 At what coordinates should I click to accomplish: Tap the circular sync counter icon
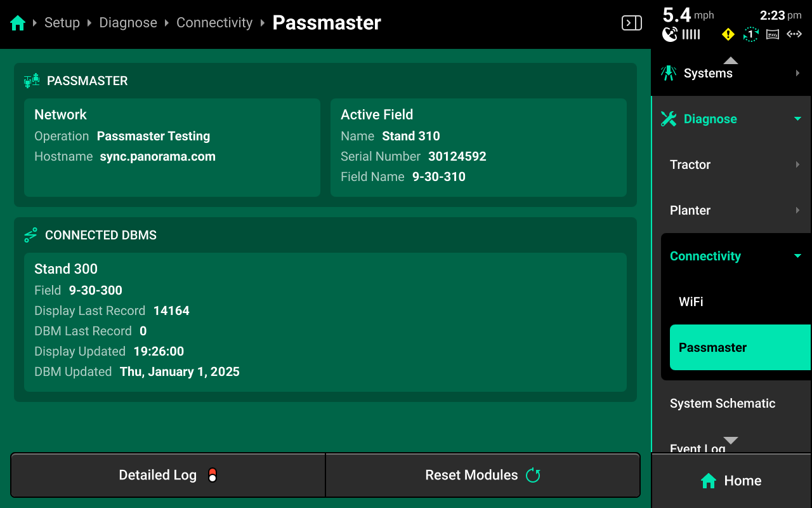pos(750,34)
